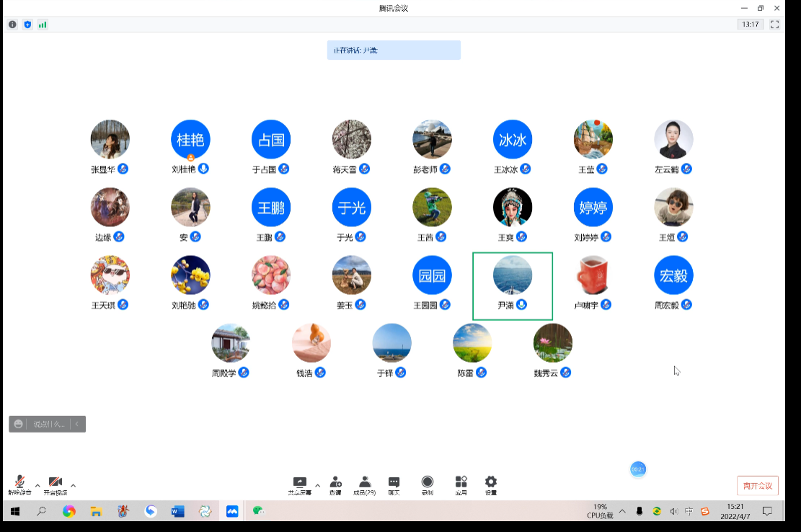Open the Members (成员) list
The width and height of the screenshot is (801, 532).
point(364,482)
